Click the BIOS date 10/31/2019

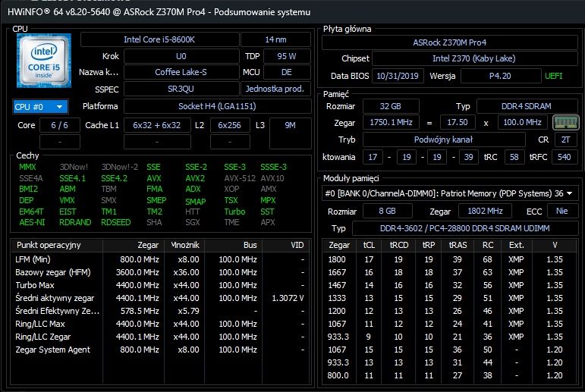click(x=398, y=76)
